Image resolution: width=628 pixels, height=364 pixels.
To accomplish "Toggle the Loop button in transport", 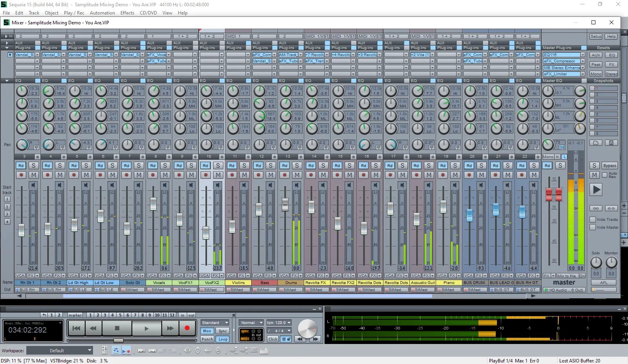I will pos(223,339).
